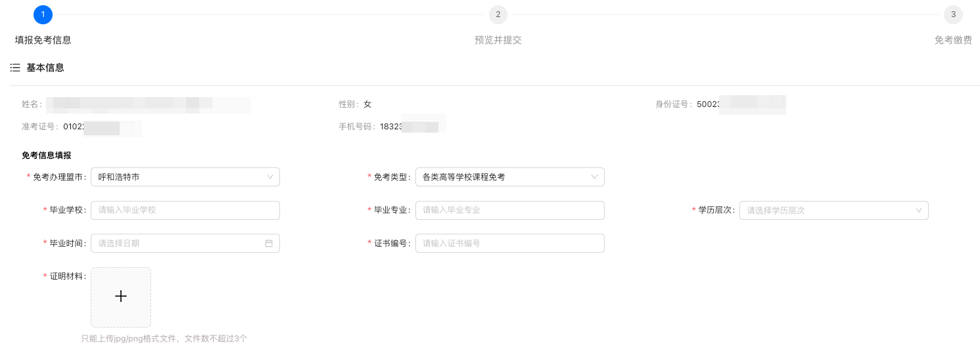
Task: Click the 各类高等学校课程免考 selected value
Action: coord(464,177)
